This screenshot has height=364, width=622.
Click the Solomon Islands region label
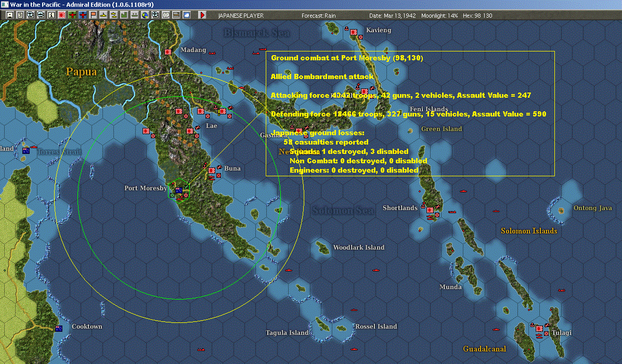click(529, 231)
